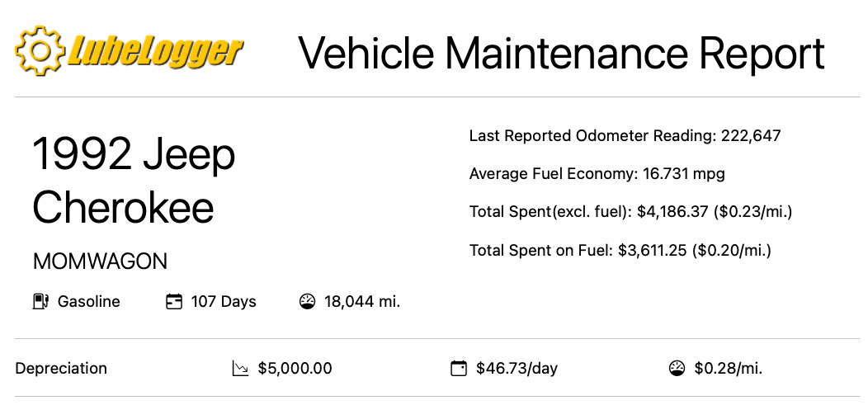The width and height of the screenshot is (868, 405).
Task: Click the gauge icon beside $0.28/mi.
Action: pyautogui.click(x=677, y=369)
